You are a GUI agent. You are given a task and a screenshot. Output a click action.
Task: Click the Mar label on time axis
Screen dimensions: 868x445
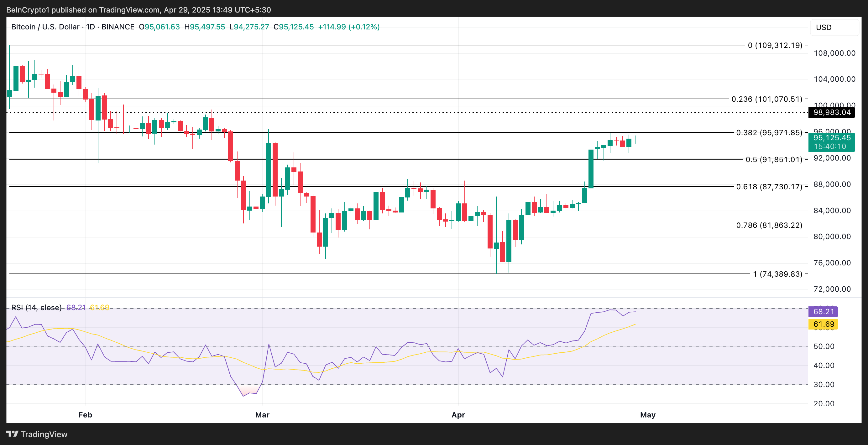(262, 415)
